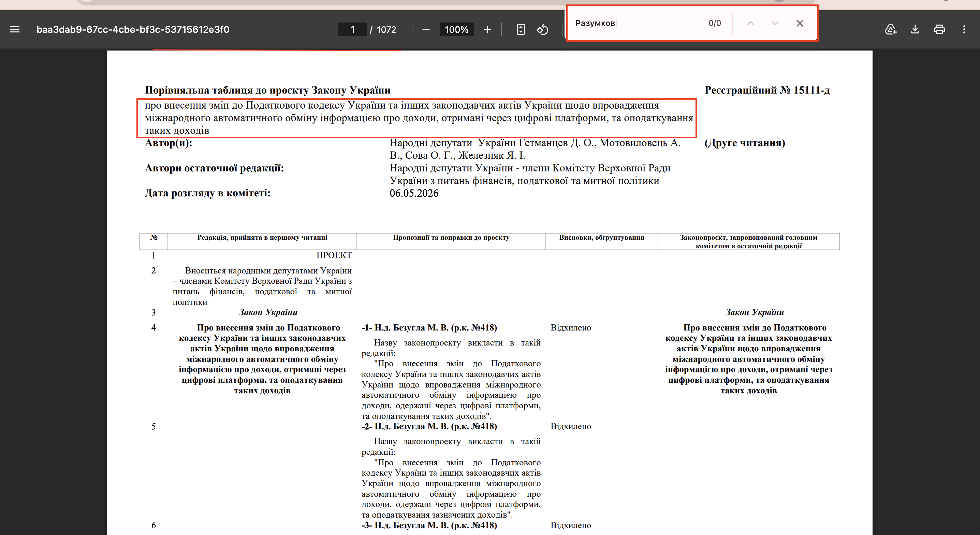Screen dimensions: 980x535
Task: Click Закон України in the first column
Action: [x=268, y=312]
